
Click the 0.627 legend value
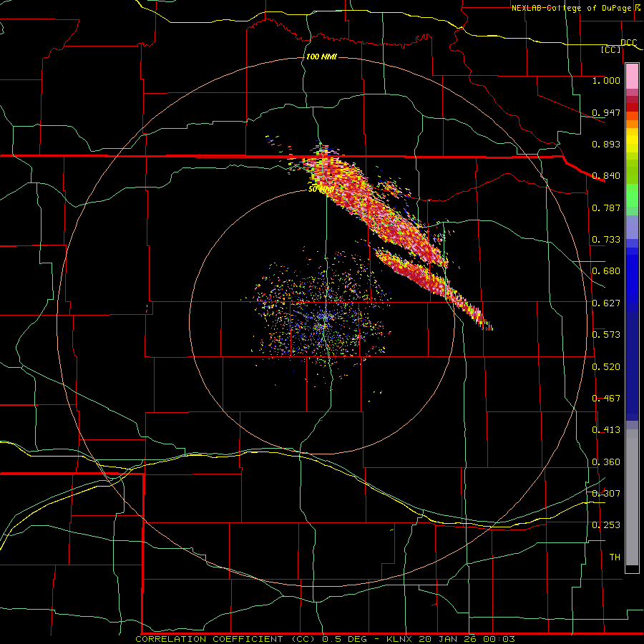tap(606, 303)
